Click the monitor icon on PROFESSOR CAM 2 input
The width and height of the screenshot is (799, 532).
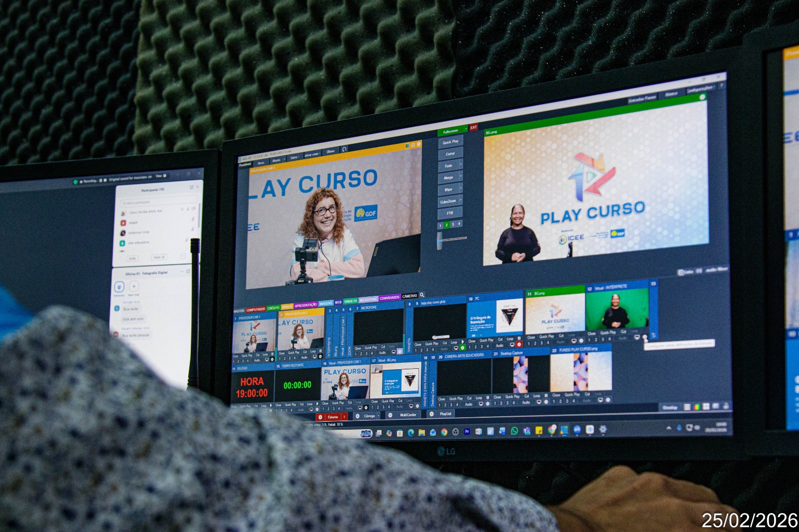pyautogui.click(x=315, y=357)
